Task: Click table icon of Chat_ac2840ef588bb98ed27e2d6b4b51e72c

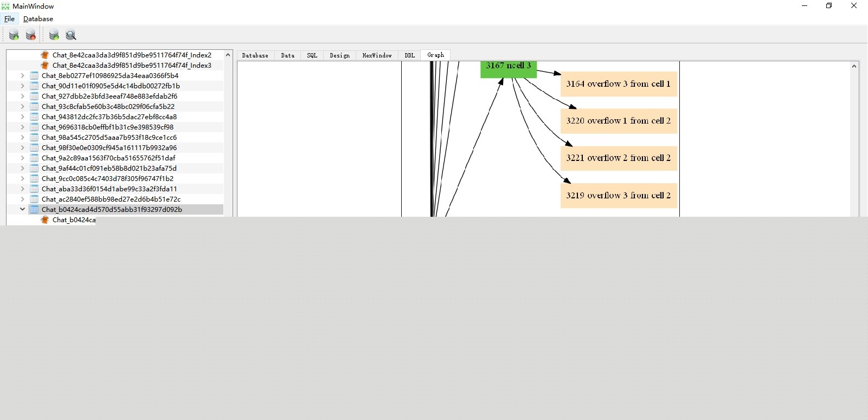Action: coord(34,199)
